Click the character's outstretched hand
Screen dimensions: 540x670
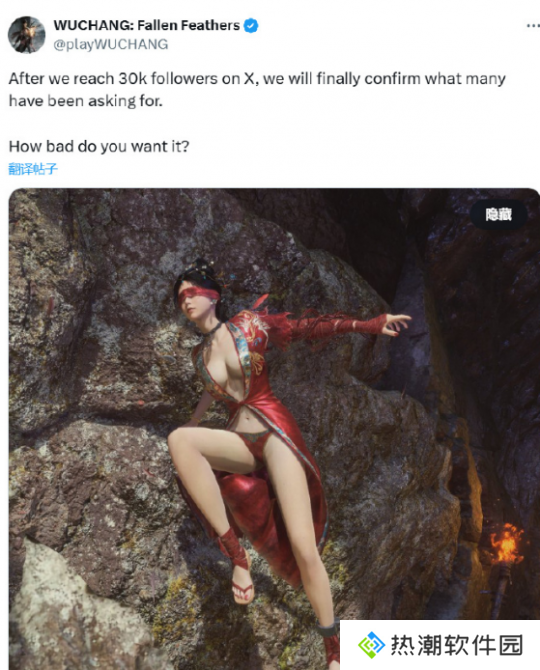coord(397,325)
